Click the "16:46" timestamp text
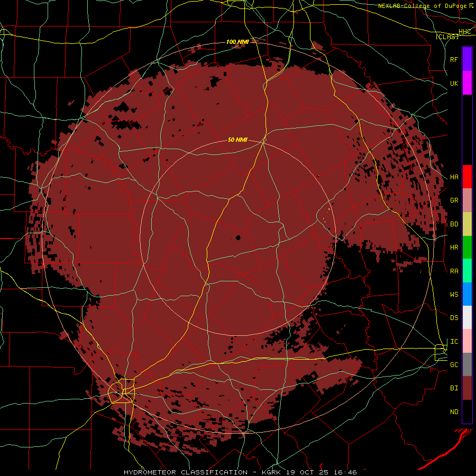The width and height of the screenshot is (476, 476). tap(346, 472)
